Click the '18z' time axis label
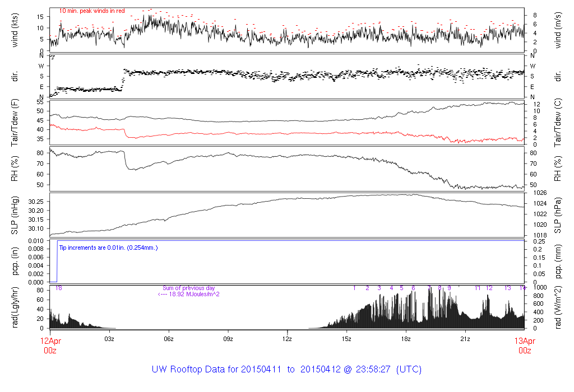Viewport: 574px width, 392px height. pyautogui.click(x=406, y=339)
